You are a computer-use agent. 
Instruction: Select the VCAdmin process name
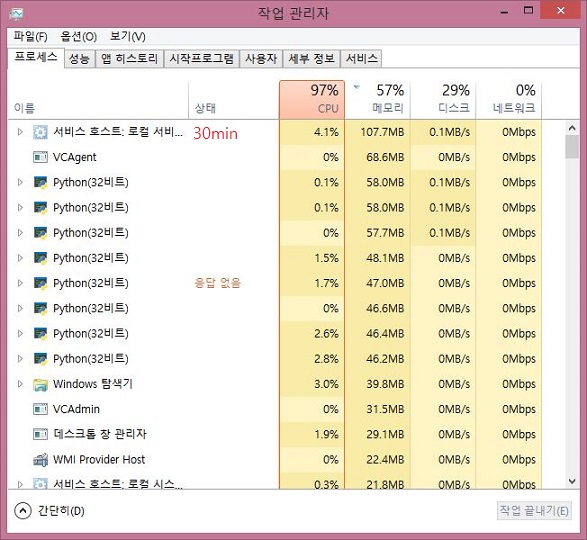point(76,409)
